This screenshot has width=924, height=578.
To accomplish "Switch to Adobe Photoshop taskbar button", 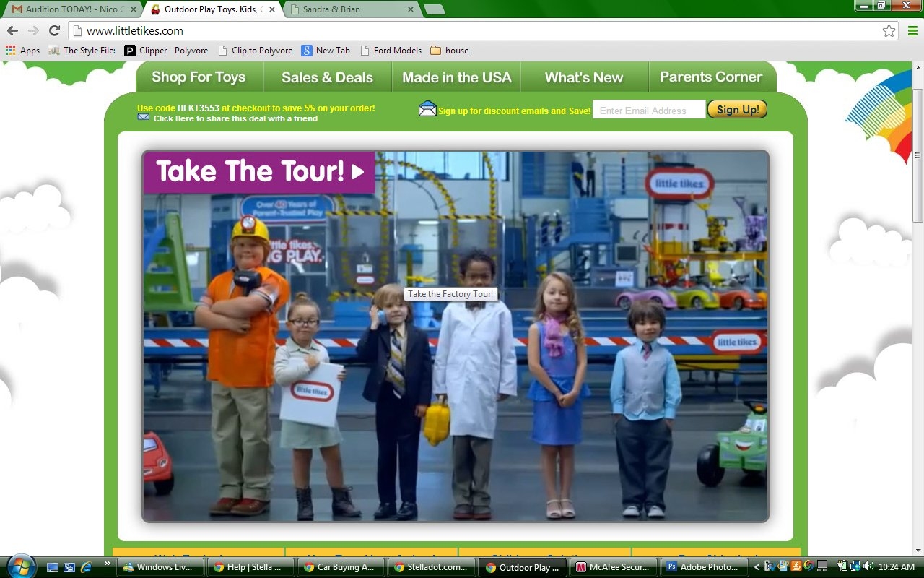I will [x=704, y=567].
